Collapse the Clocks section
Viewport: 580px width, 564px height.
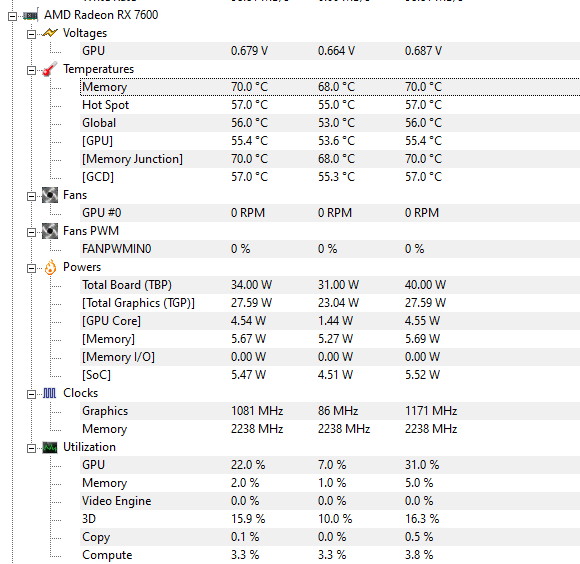(x=31, y=394)
